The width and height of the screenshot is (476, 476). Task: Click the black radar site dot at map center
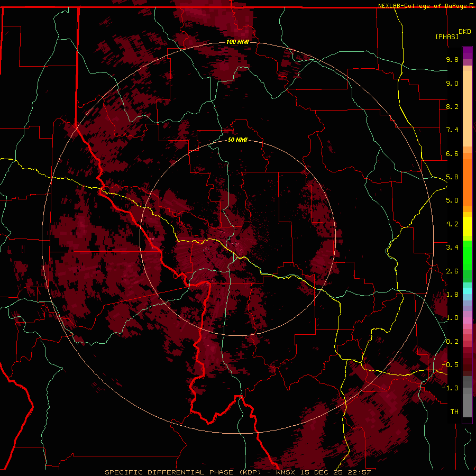click(238, 237)
